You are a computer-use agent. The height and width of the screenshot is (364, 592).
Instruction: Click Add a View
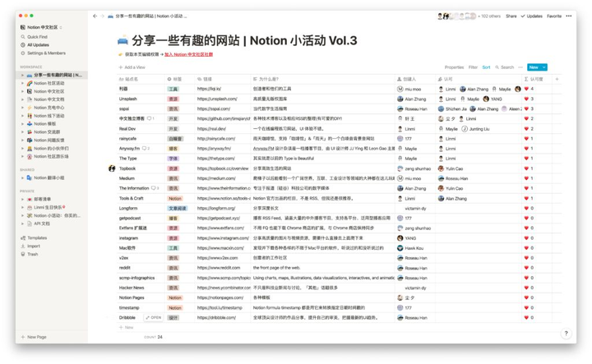point(132,67)
